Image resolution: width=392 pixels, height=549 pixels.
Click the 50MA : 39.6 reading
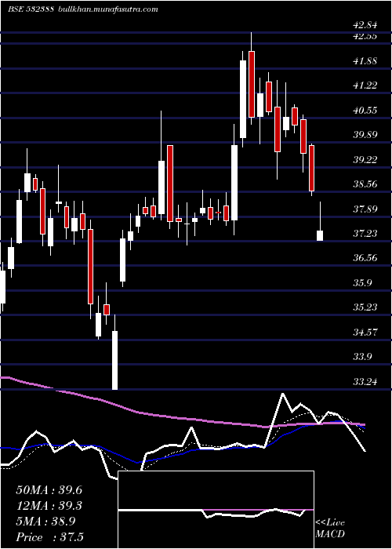point(49,490)
